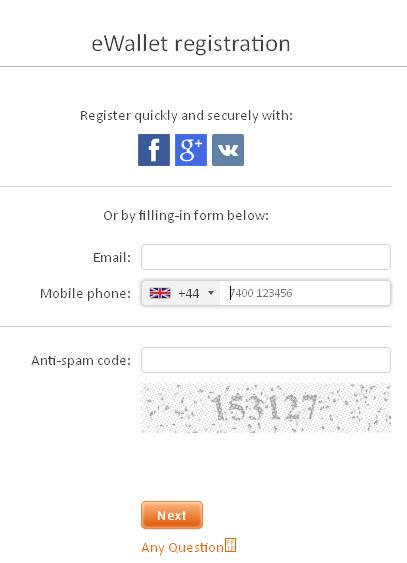Register using the VK icon
Viewport: 407px width, 563px height.
228,150
